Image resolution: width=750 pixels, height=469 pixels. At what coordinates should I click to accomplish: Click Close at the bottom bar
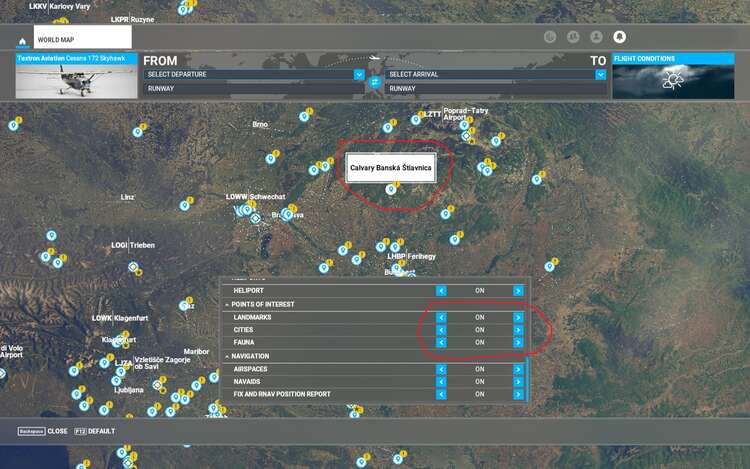pos(43,431)
